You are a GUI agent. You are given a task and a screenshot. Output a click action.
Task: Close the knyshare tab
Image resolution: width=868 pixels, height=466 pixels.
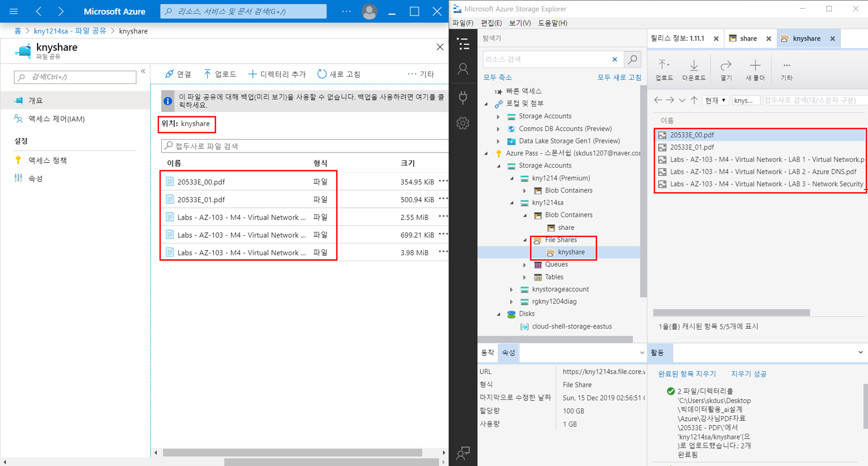coord(832,39)
